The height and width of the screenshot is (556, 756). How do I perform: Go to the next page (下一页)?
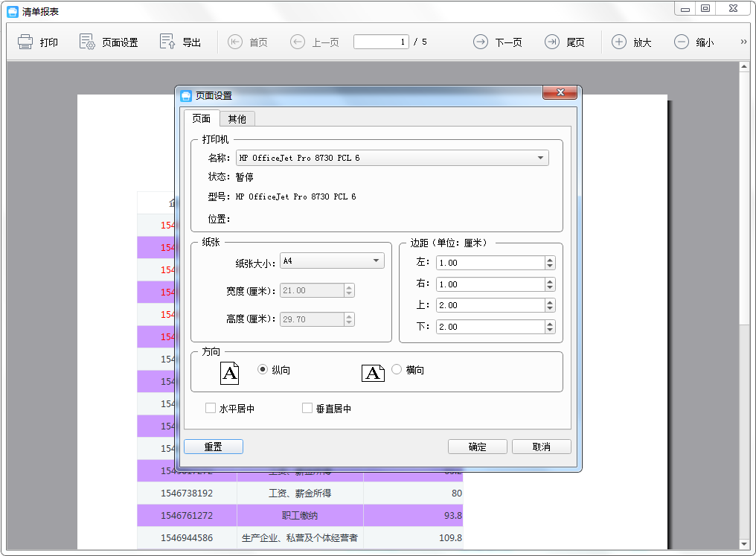(x=481, y=42)
